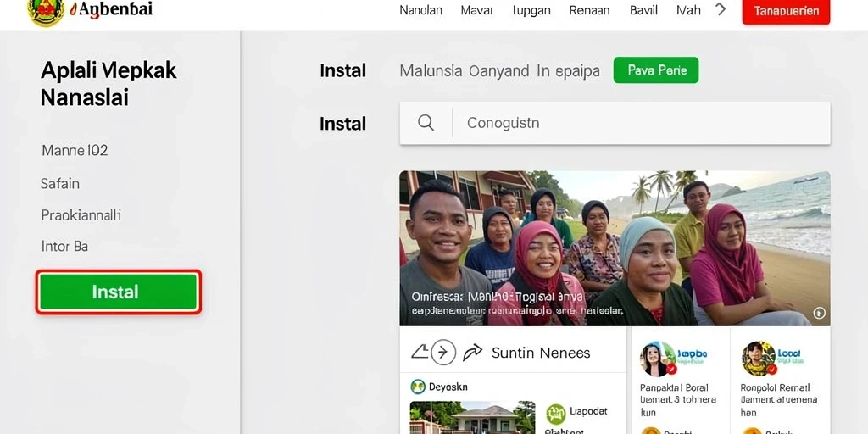Image resolution: width=868 pixels, height=434 pixels.
Task: Click the green logo beside Liapodet
Action: 556,414
